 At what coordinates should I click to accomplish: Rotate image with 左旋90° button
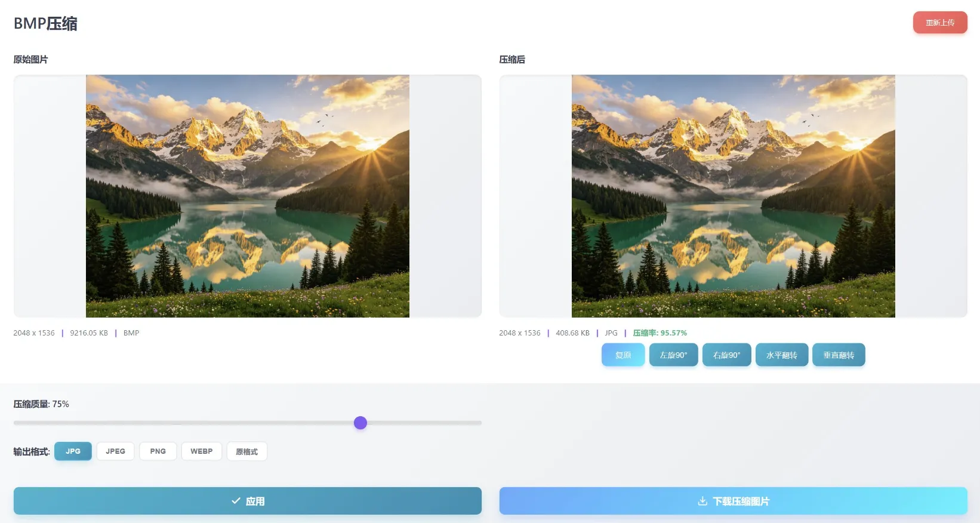[673, 355]
